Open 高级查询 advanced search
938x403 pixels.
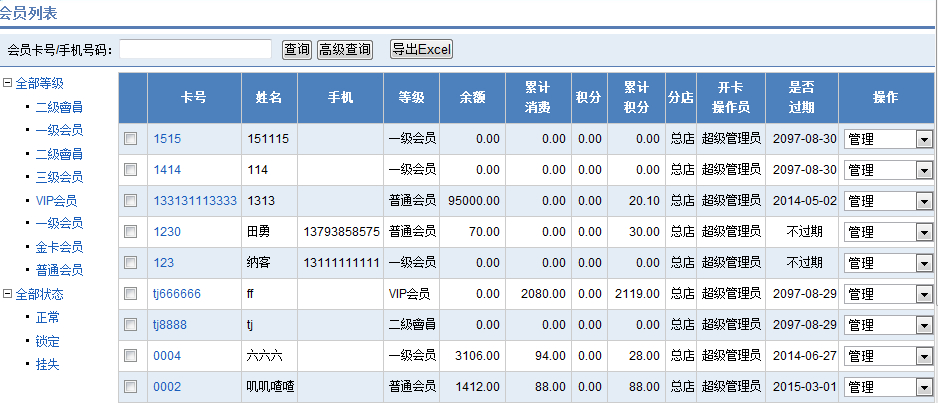point(344,49)
